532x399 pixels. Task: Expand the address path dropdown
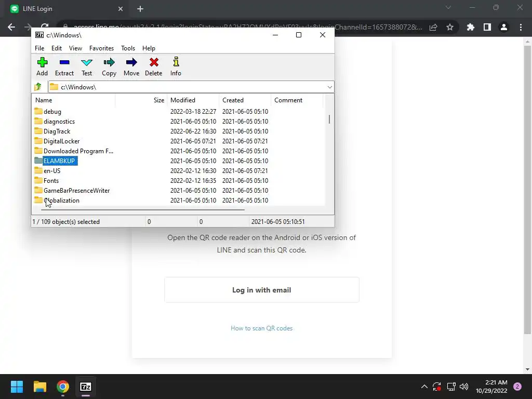pos(329,87)
